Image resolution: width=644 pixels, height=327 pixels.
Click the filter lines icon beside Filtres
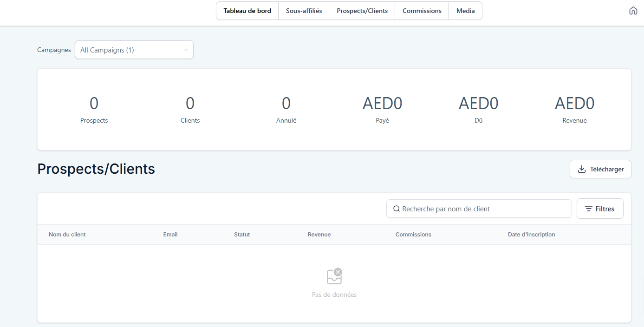pos(588,209)
